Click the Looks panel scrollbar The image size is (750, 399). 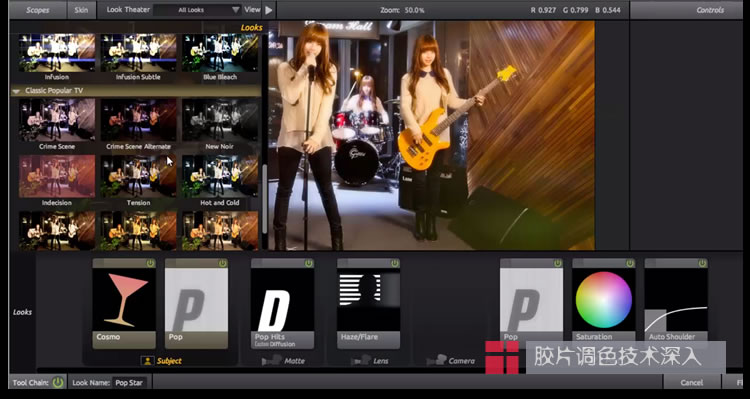point(265,199)
